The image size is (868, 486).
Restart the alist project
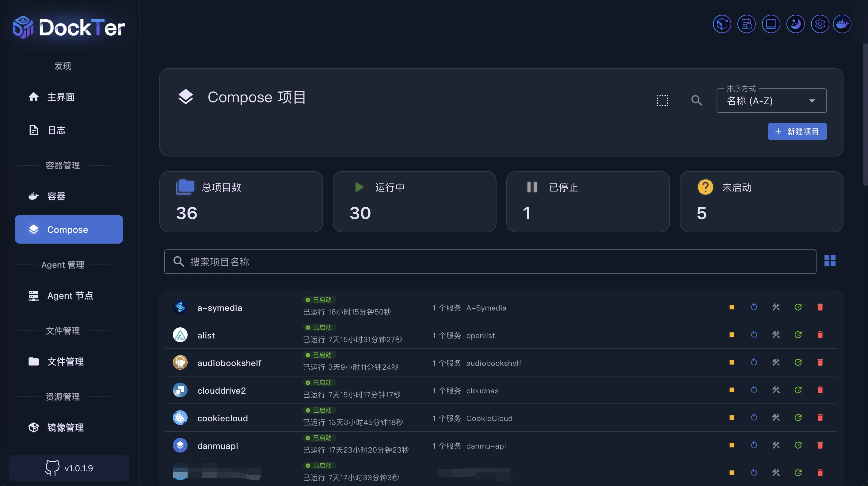pos(754,334)
